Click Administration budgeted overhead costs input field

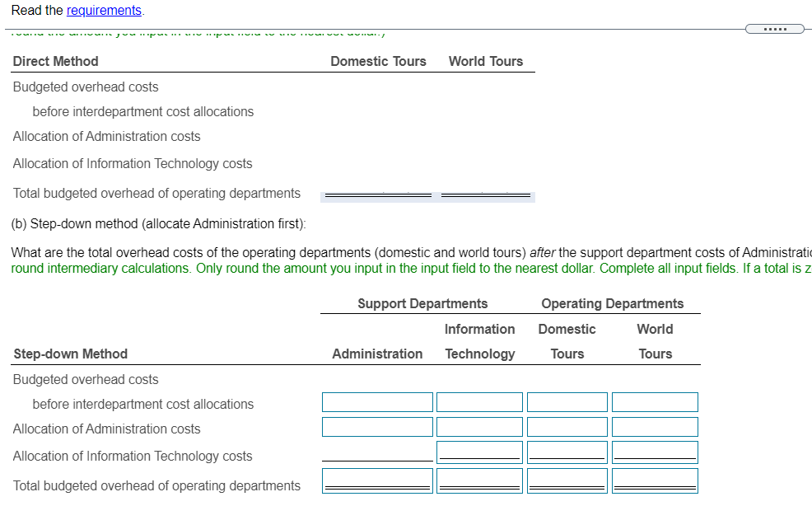pos(377,401)
